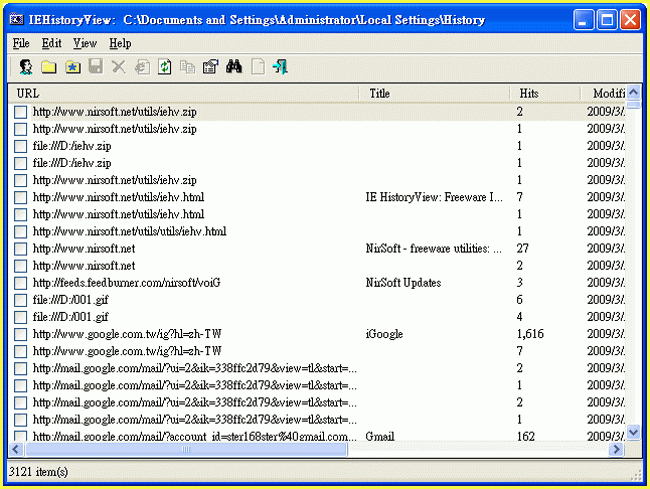This screenshot has height=489, width=650.
Task: Click the vertical scrollbar down arrow
Action: [x=632, y=433]
